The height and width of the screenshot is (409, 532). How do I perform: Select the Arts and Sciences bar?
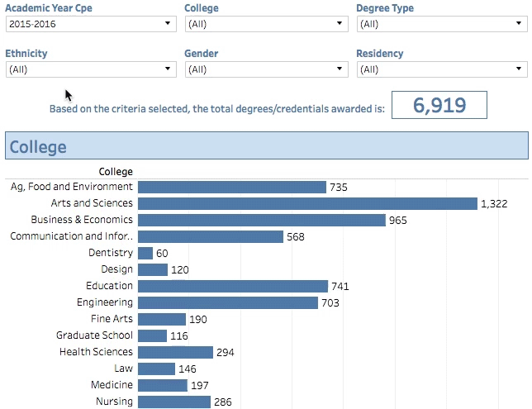coord(308,203)
